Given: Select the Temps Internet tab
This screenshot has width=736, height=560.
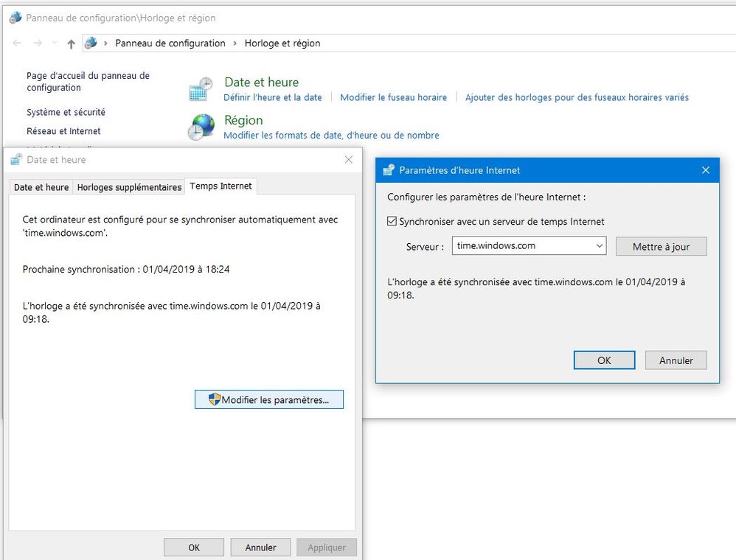Looking at the screenshot, I should click(221, 186).
